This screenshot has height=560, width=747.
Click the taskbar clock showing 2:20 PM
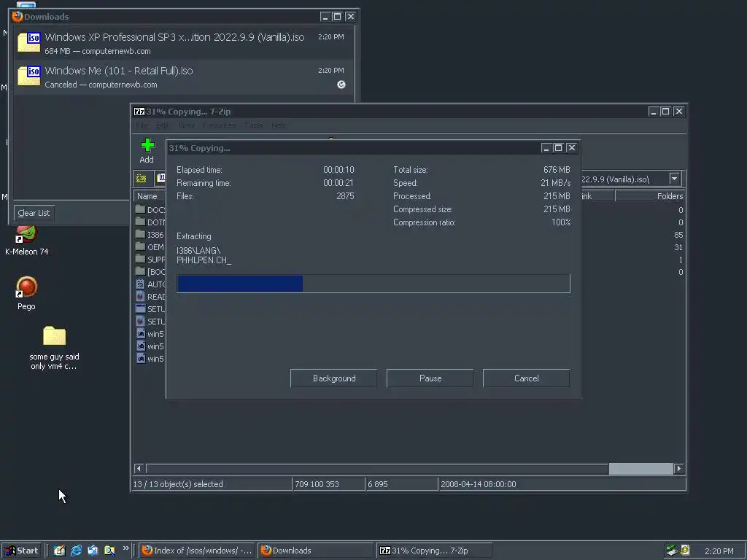(719, 551)
